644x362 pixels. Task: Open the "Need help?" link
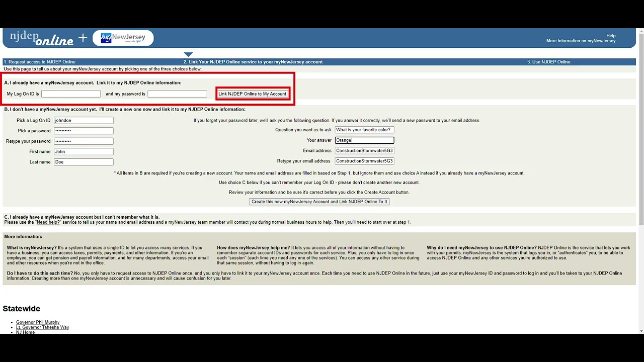[x=48, y=222]
